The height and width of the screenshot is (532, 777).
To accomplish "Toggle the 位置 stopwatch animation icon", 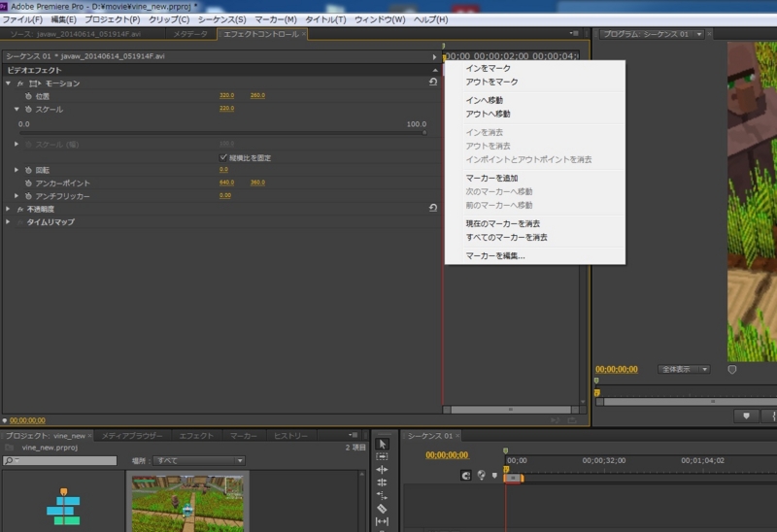I will (28, 96).
